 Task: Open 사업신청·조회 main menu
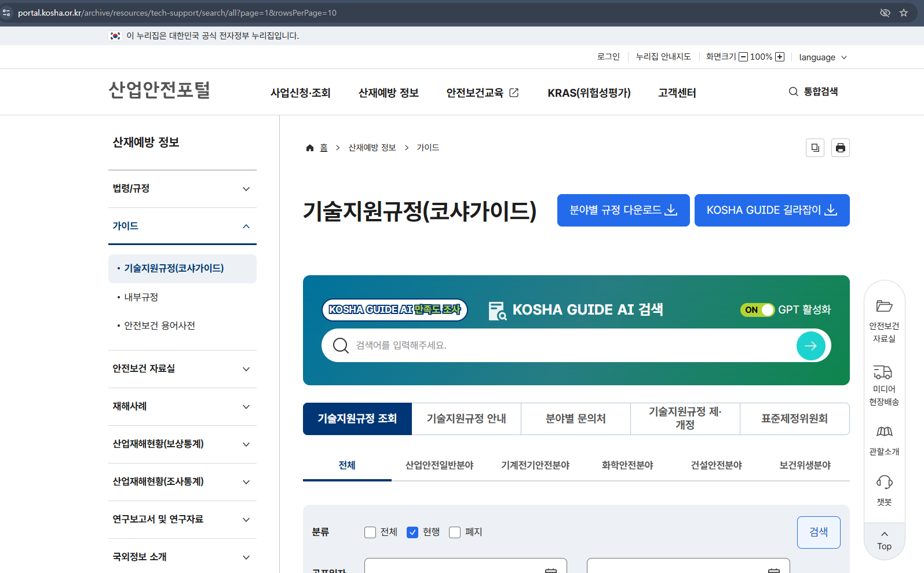(301, 93)
